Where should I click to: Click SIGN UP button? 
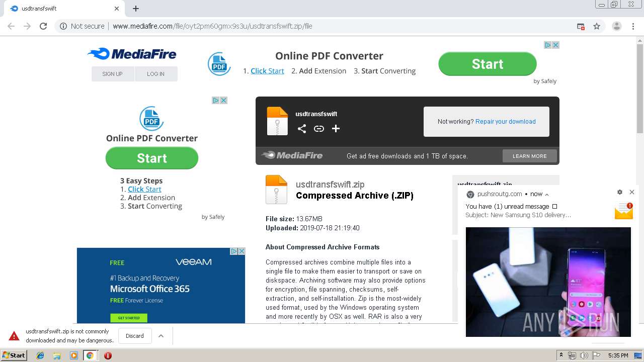[113, 74]
